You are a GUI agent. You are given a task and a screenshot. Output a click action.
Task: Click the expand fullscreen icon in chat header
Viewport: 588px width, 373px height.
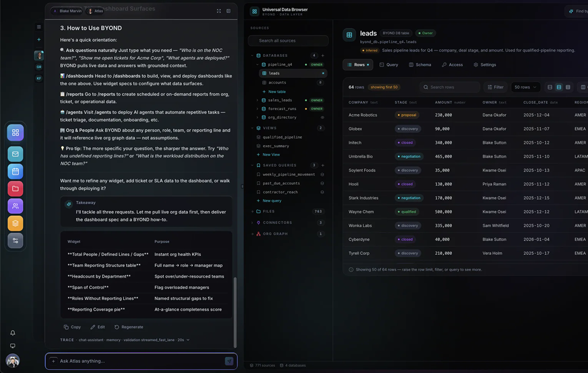point(219,11)
